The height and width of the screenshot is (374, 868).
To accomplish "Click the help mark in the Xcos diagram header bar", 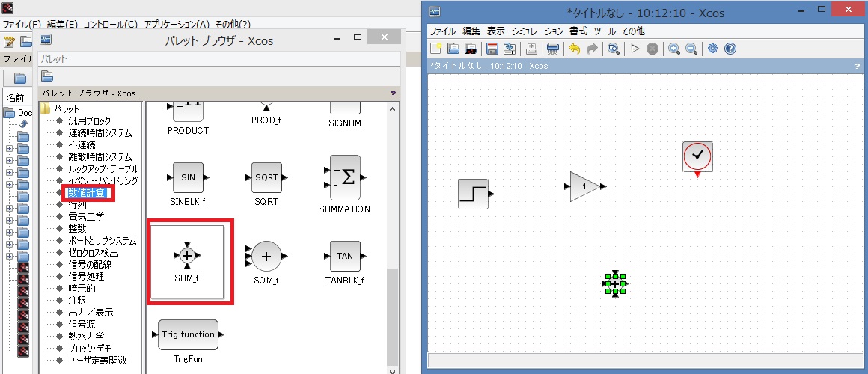I will pos(857,66).
